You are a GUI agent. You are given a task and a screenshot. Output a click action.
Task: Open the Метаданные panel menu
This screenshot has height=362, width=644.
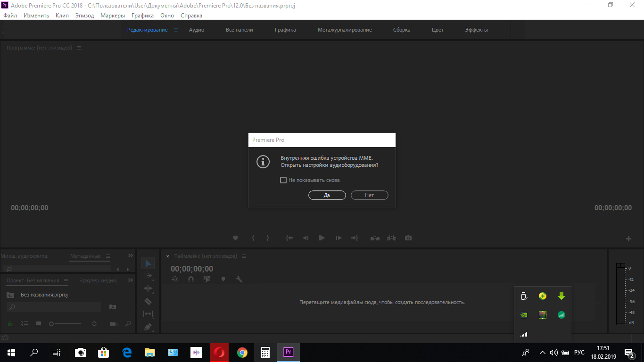pos(107,256)
